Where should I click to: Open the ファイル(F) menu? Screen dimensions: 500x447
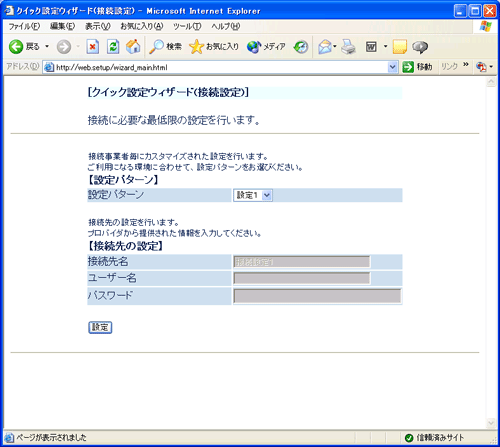click(x=24, y=26)
